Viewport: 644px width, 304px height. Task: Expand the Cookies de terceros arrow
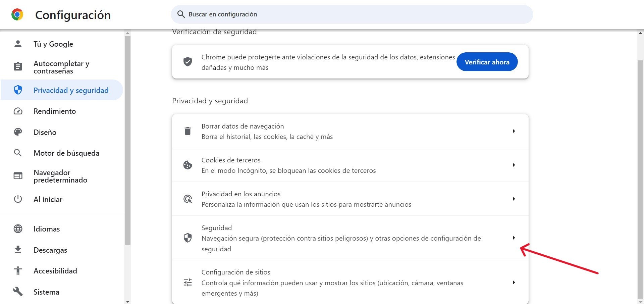click(514, 165)
